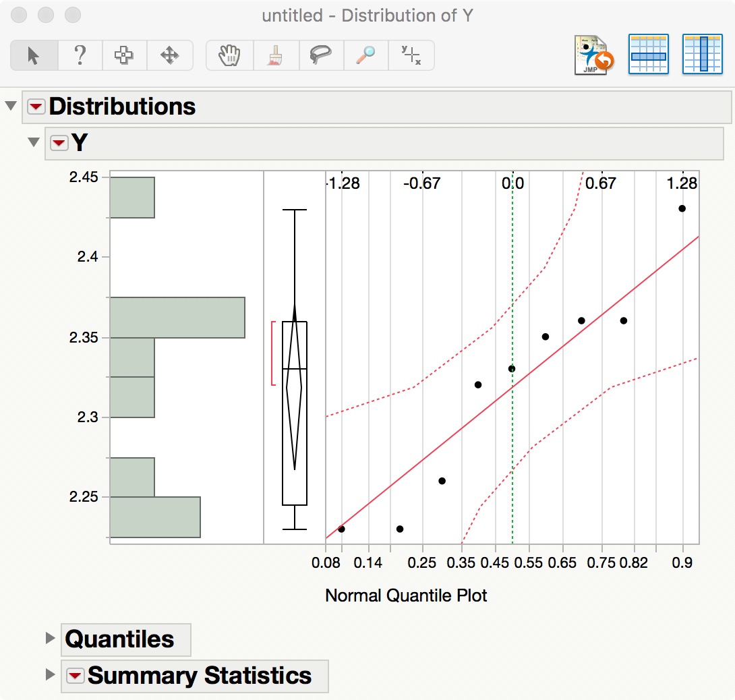Click the move/translate tool icon

point(171,55)
